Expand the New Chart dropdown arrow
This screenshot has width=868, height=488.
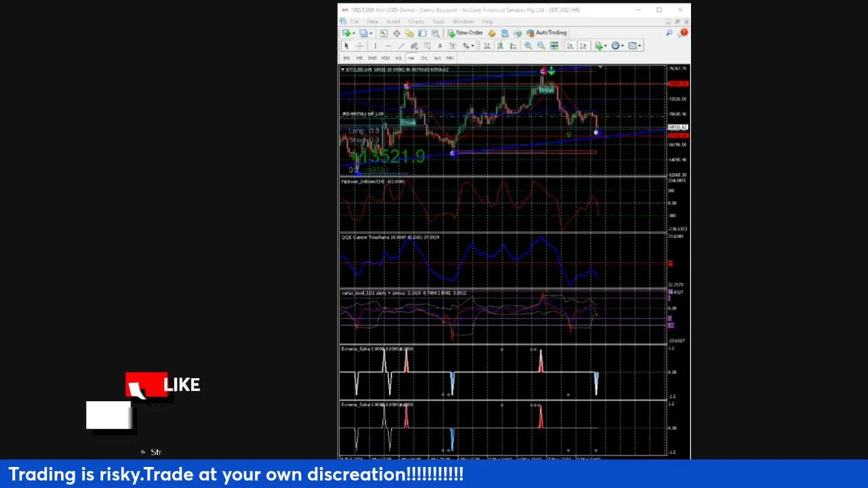point(354,33)
